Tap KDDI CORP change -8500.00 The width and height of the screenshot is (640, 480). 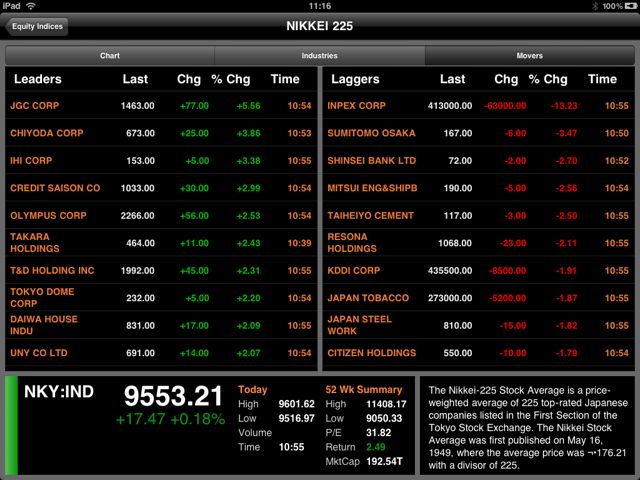[x=507, y=271]
